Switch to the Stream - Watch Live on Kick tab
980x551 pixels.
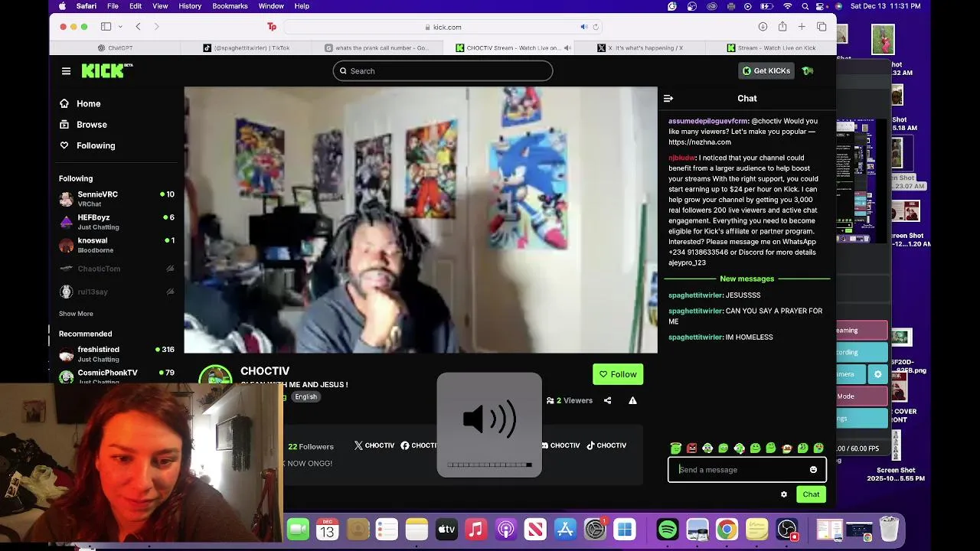click(x=771, y=47)
